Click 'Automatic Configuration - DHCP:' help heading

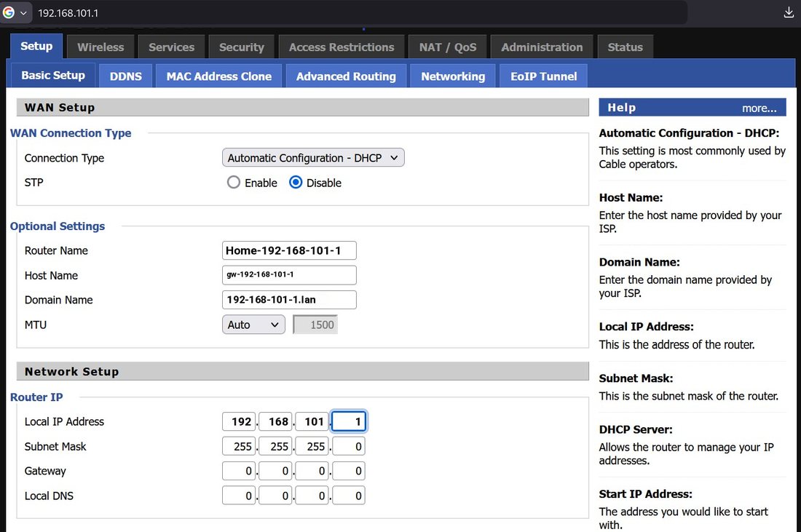[689, 133]
